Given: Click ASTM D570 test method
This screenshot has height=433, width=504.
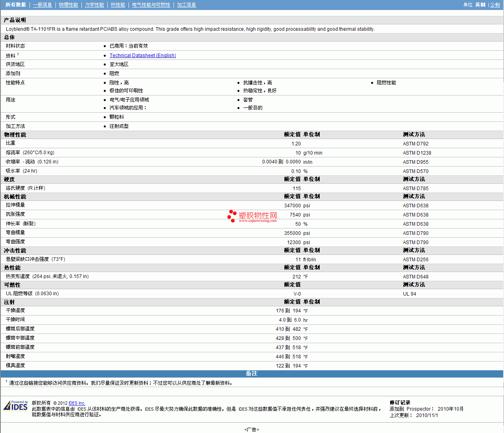Looking at the screenshot, I should click(x=416, y=171).
